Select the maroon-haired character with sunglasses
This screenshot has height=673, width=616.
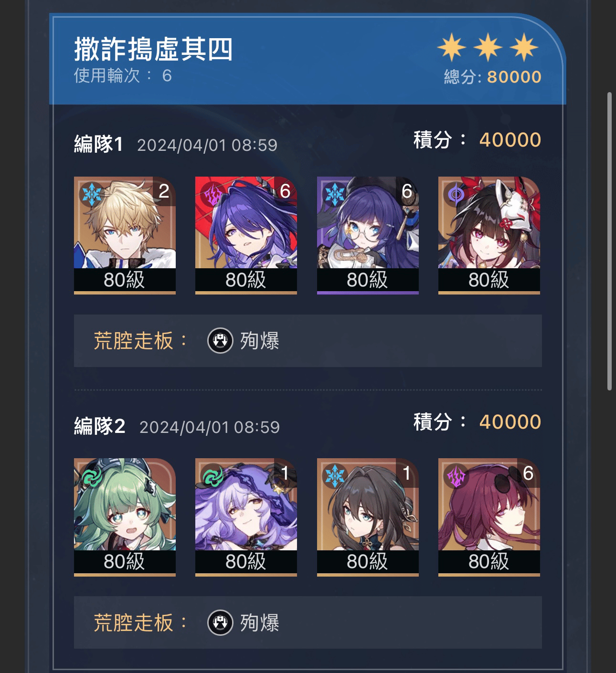tap(489, 517)
